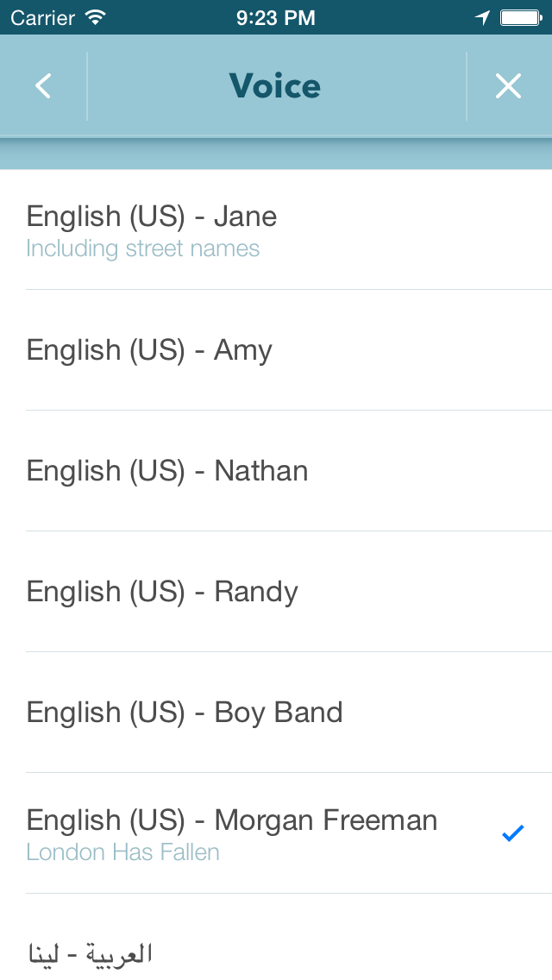Tap the "London Has Fallen" subtitle
Viewport: 552px width, 980px height.
pyautogui.click(x=123, y=852)
